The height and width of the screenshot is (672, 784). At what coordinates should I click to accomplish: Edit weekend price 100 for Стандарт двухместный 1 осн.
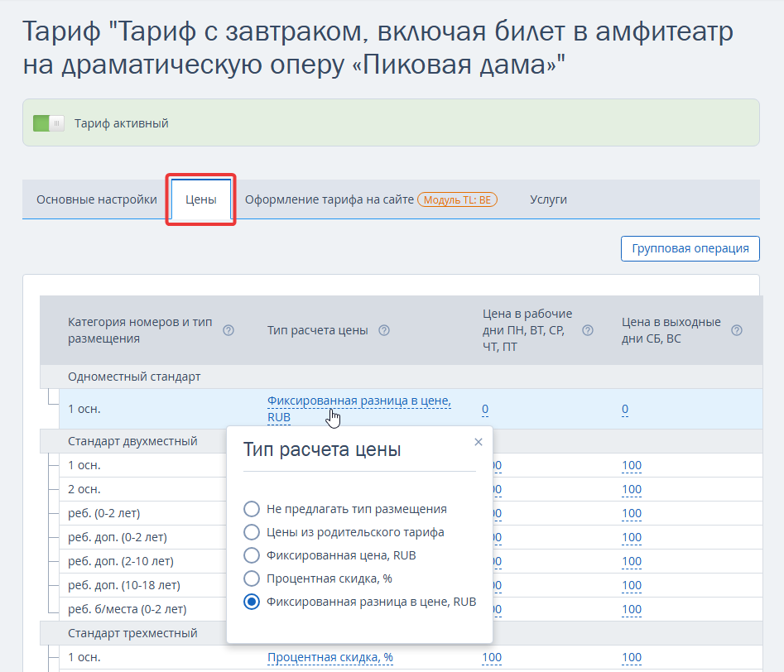tap(632, 465)
